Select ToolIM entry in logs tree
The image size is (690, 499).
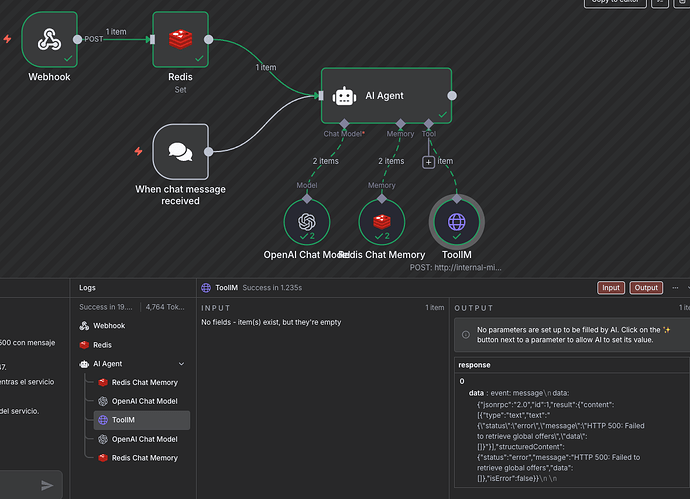(x=125, y=420)
